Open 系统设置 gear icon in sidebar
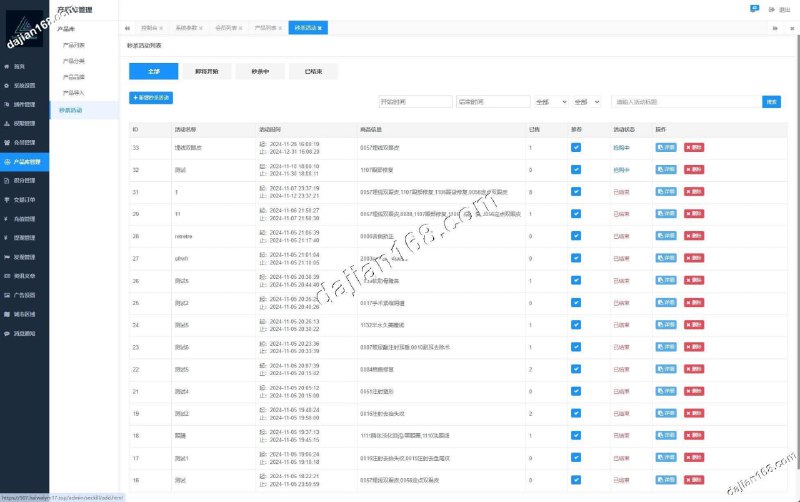Image resolution: width=800 pixels, height=502 pixels. pos(7,85)
